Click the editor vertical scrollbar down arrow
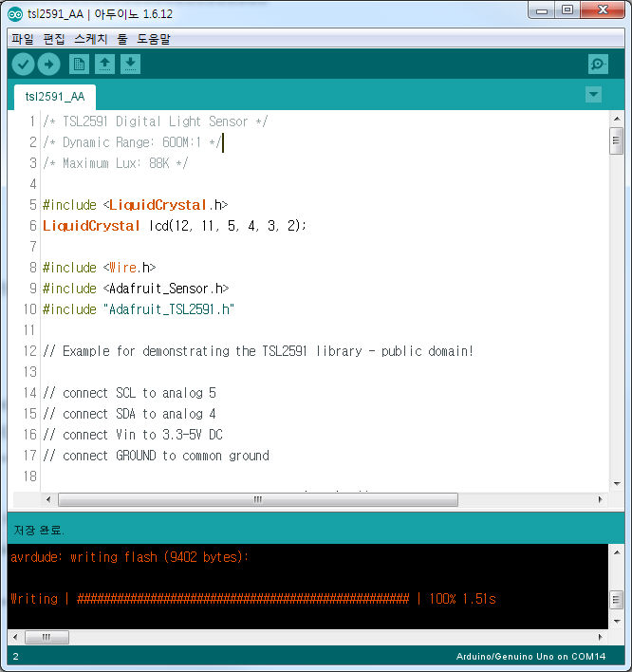The height and width of the screenshot is (672, 632). (617, 483)
